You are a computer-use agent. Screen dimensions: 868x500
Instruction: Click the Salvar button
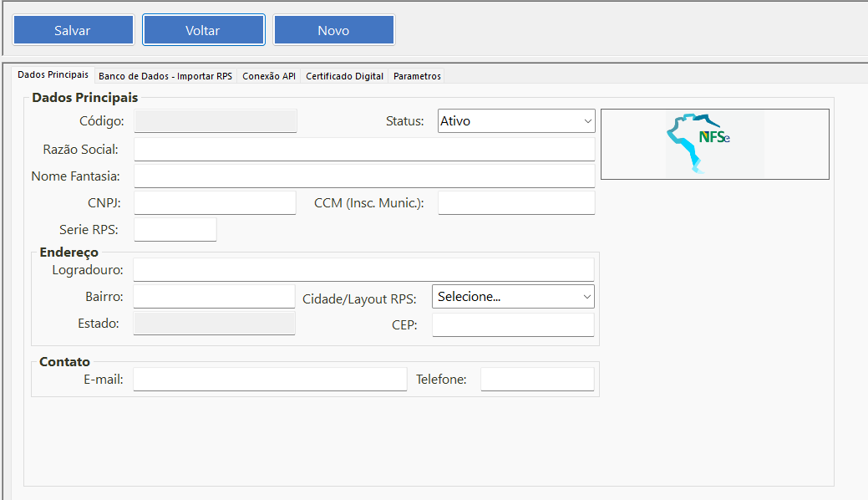click(73, 30)
